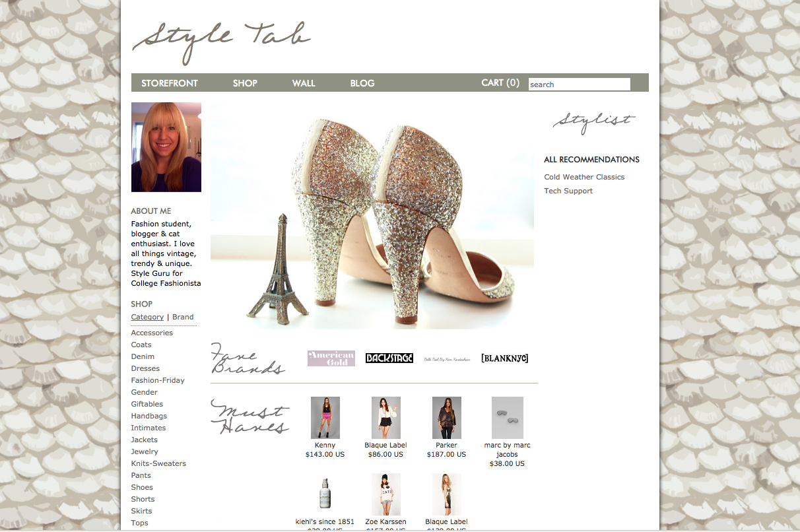Screen dimensions: 800x532
Task: Click the ALL RECOMMENDATIONS heading
Action: pyautogui.click(x=591, y=159)
